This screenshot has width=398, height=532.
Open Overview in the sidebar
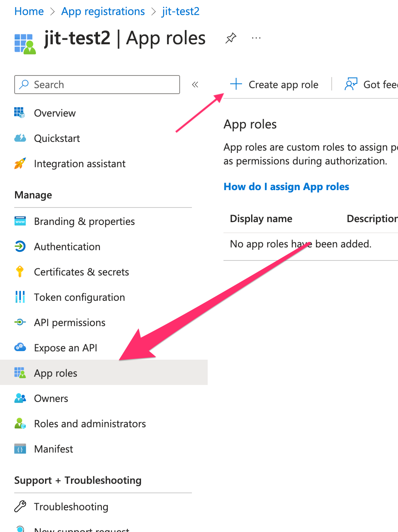pos(55,113)
